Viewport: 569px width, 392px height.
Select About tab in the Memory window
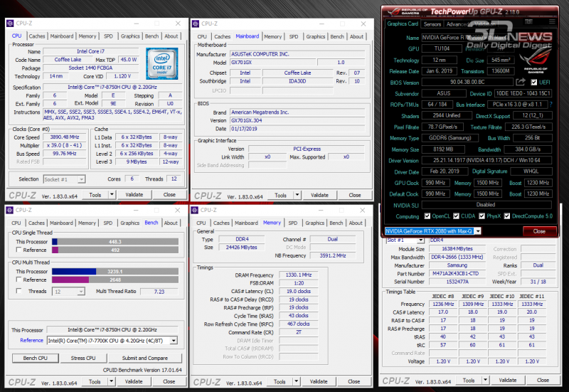coord(356,223)
